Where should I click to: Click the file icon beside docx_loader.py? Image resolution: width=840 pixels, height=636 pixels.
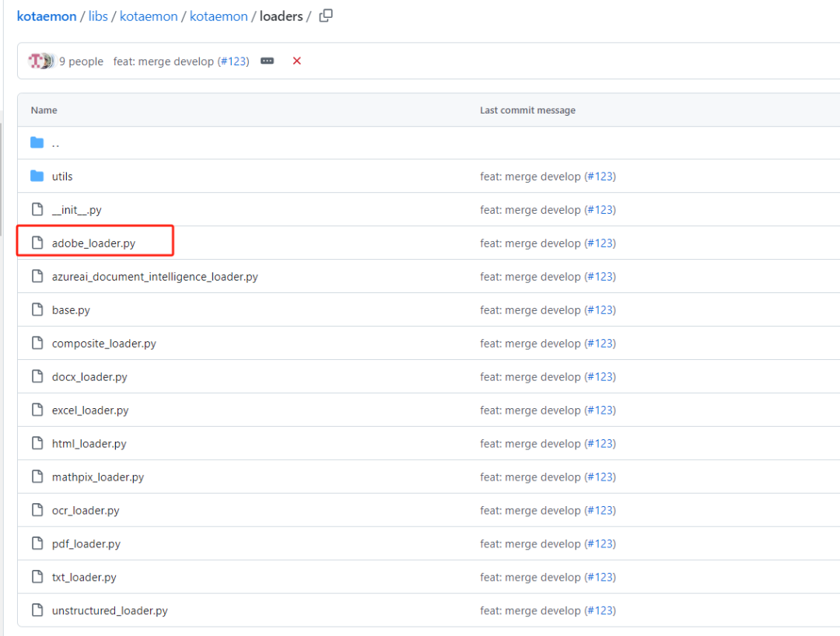37,376
